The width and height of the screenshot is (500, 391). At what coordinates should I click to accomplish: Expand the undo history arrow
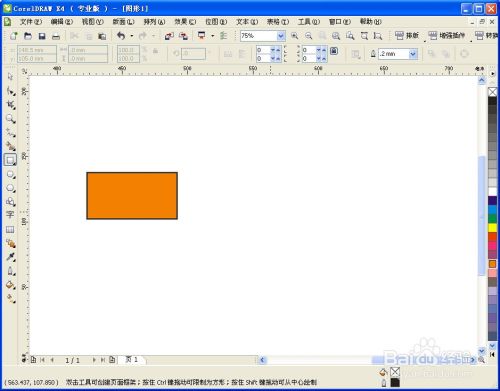(x=132, y=36)
